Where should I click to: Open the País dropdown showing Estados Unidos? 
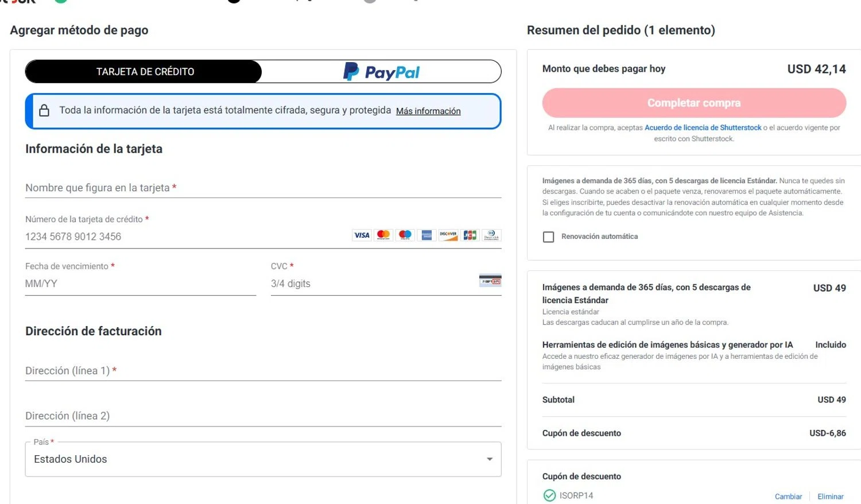coord(263,459)
